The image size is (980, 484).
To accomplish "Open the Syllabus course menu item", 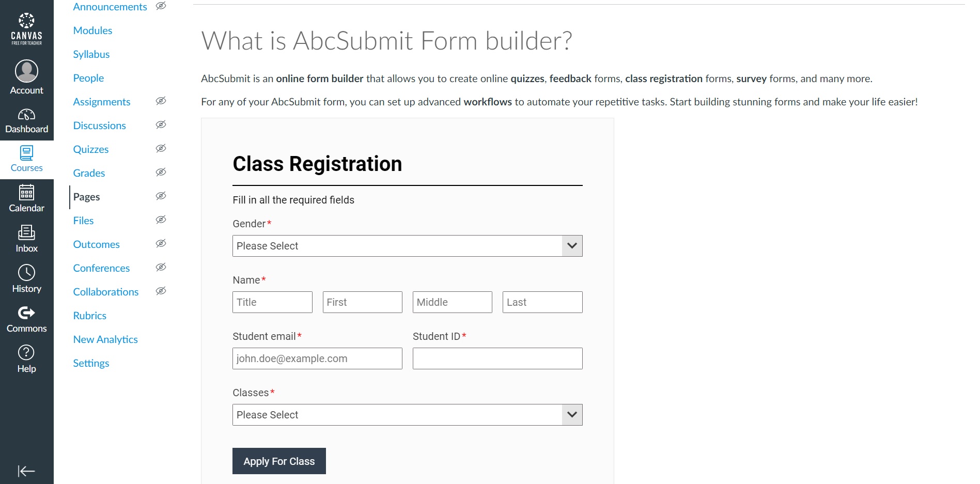I will coord(91,54).
